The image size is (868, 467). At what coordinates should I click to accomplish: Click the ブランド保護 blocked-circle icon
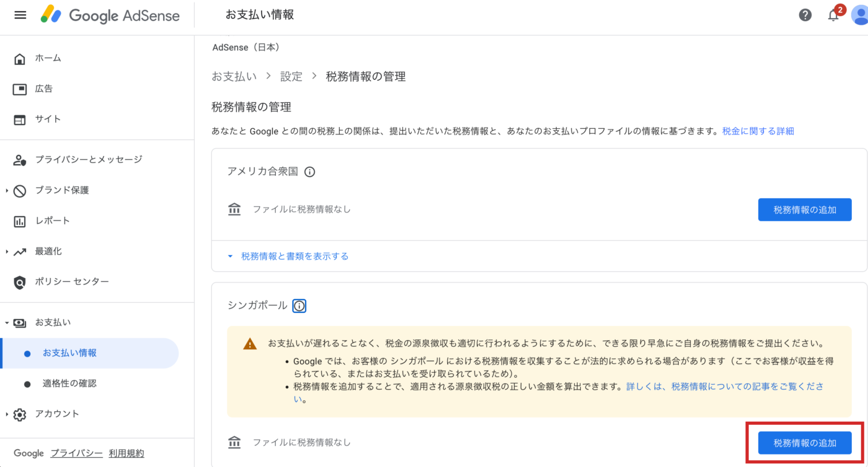(20, 191)
